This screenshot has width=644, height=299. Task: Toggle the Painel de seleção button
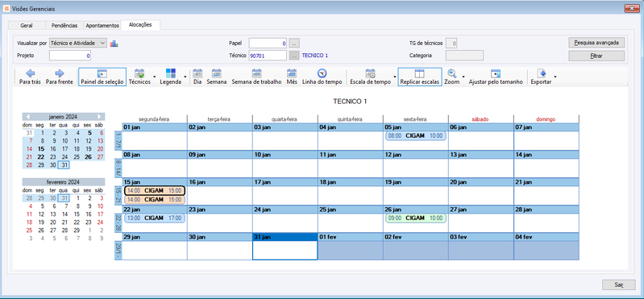[x=102, y=77]
